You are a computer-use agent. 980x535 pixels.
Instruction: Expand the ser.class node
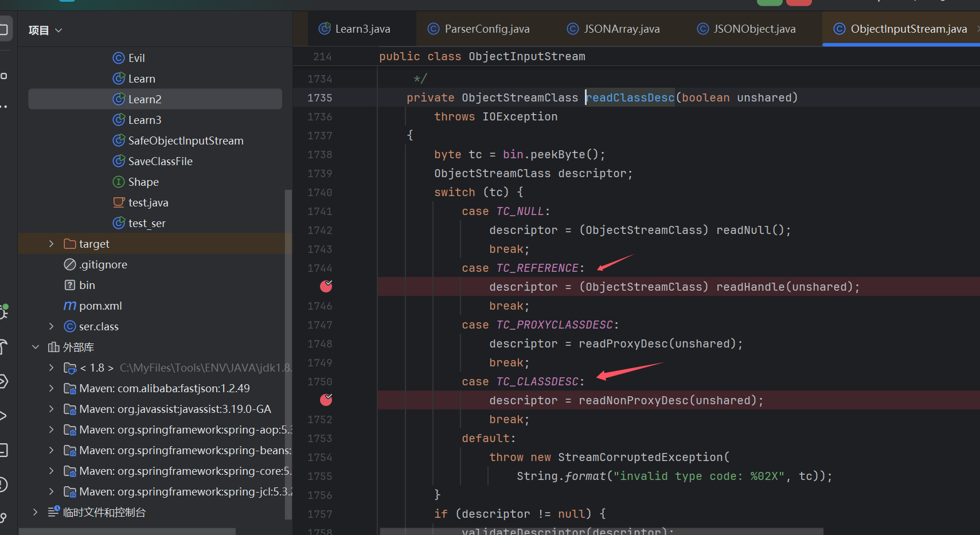52,326
